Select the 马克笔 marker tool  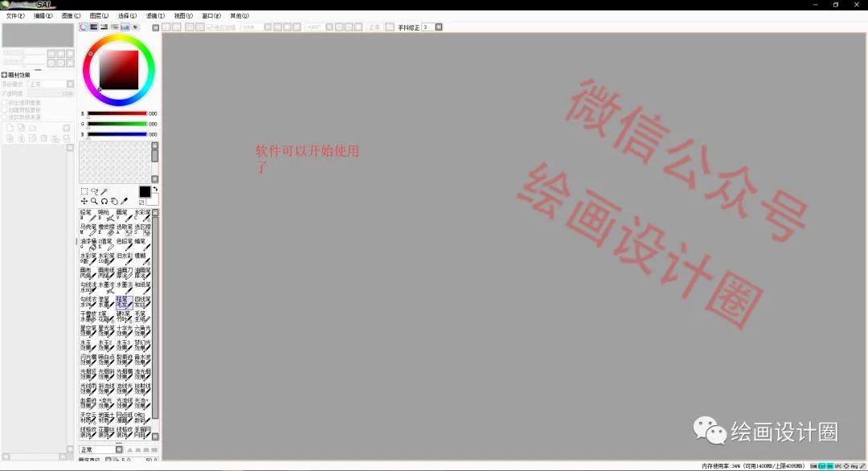click(x=88, y=230)
